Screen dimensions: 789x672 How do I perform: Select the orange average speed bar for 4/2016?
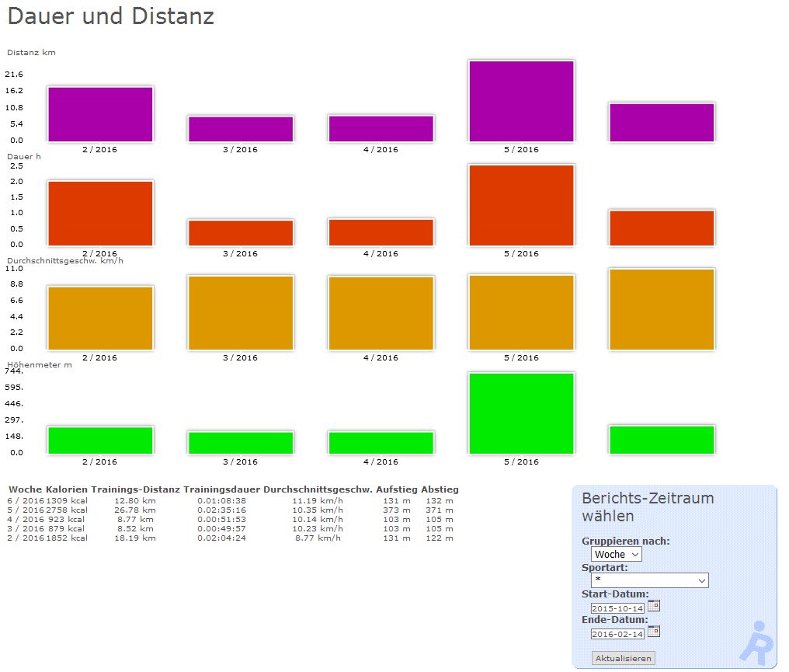tap(381, 312)
